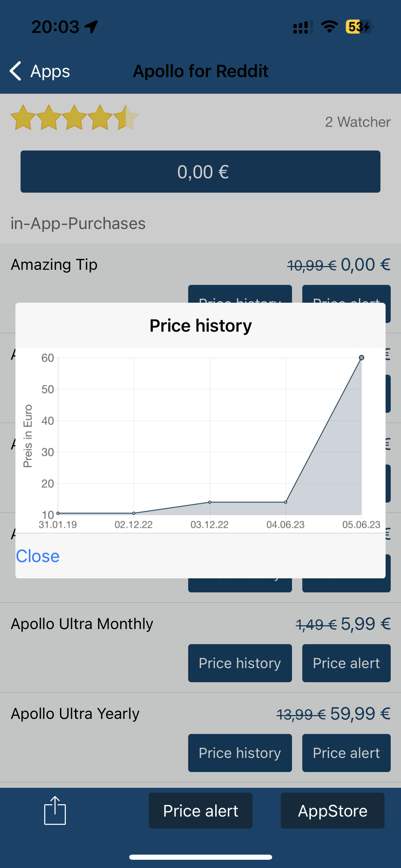This screenshot has width=401, height=868.
Task: Open Price history for Apollo Ultra Monthly
Action: pos(240,663)
